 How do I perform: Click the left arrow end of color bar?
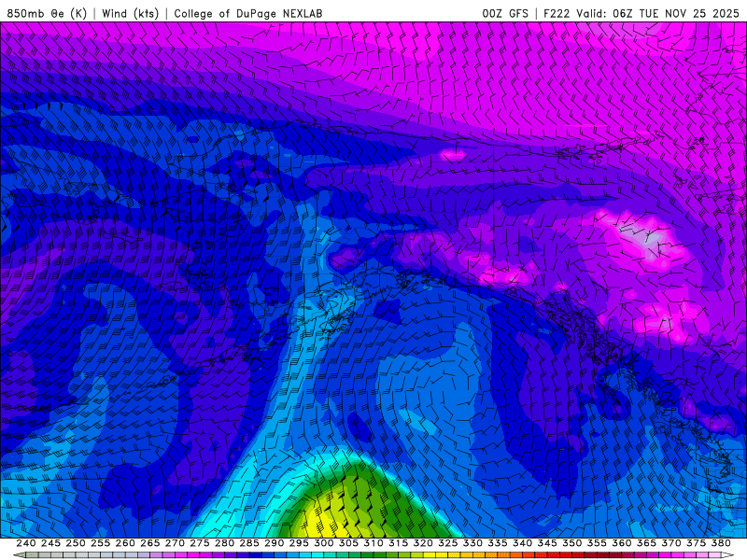(19, 555)
